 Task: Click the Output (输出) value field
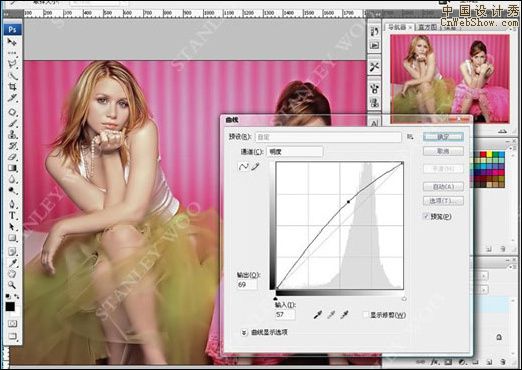[x=247, y=285]
